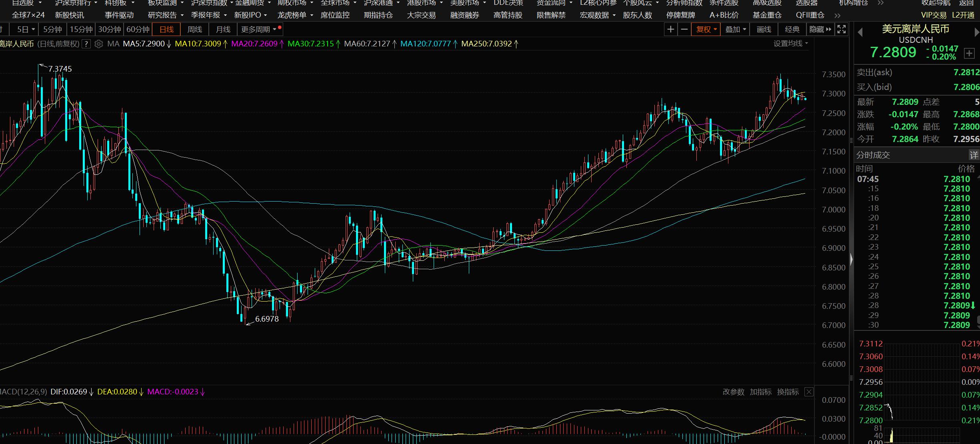Open the 复权 dropdown
980x444 pixels.
706,29
